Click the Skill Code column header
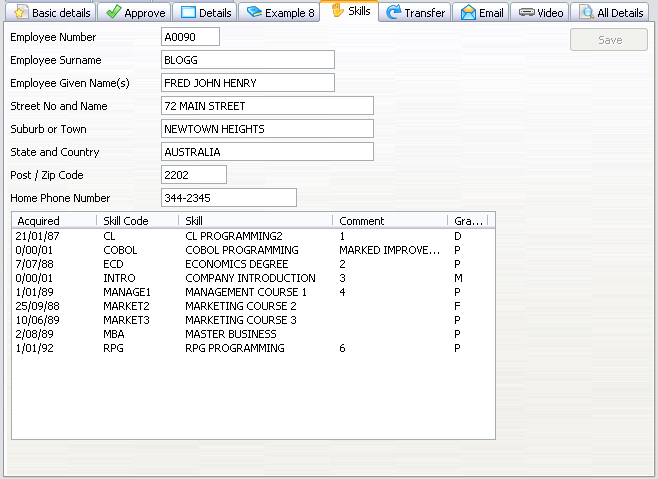Screen dimensions: 658x479 (x=138, y=221)
